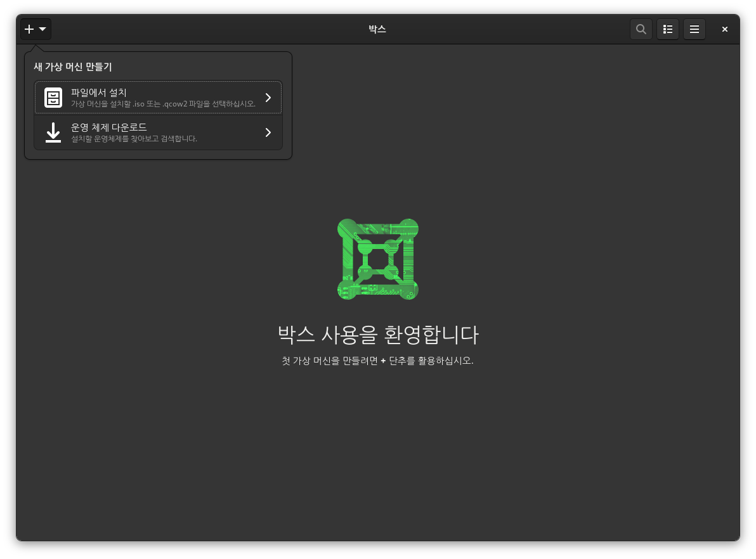Click the search magnifier icon
This screenshot has height=559, width=756.
[x=641, y=29]
